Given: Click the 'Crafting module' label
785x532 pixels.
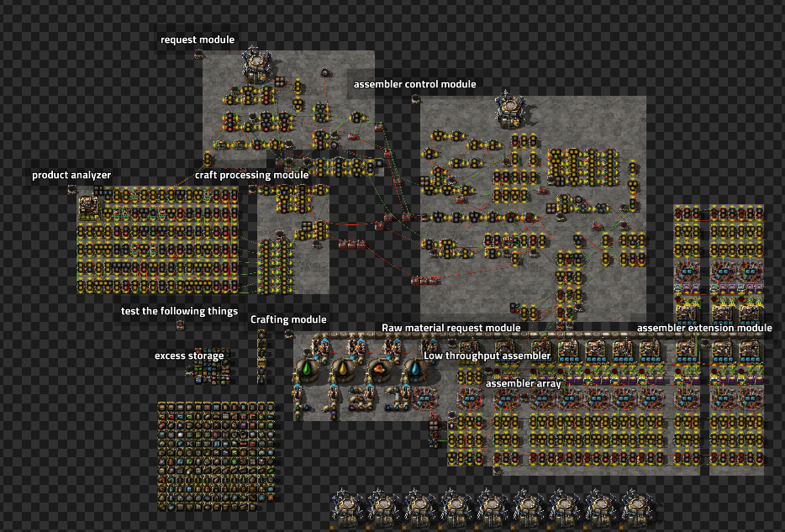Looking at the screenshot, I should (288, 319).
